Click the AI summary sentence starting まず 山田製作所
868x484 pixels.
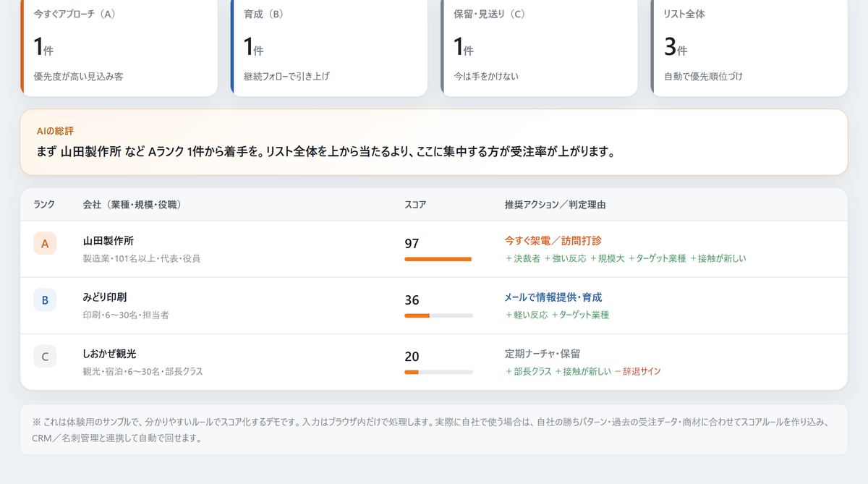coord(325,153)
